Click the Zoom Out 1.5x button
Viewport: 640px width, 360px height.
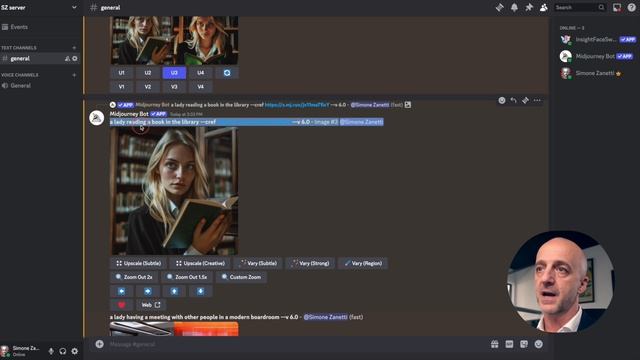[x=187, y=277]
